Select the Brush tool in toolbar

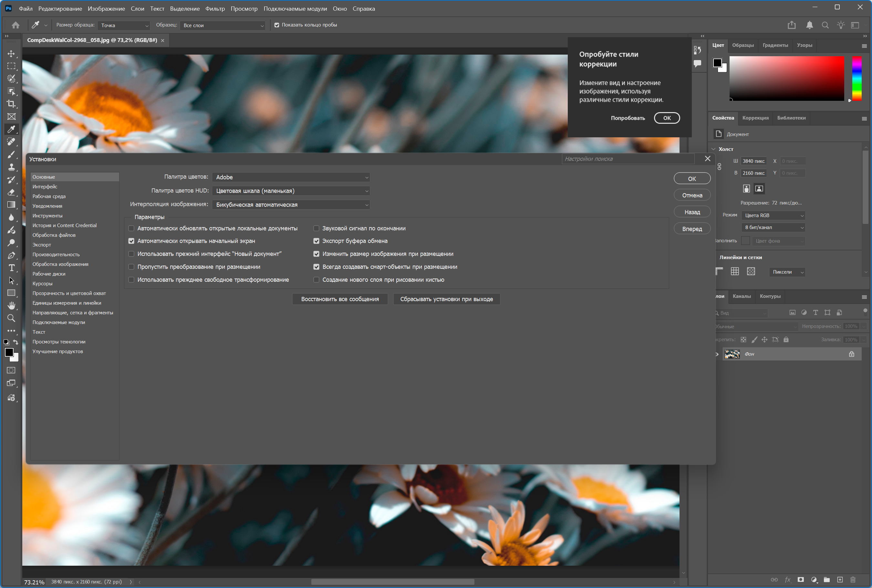11,154
